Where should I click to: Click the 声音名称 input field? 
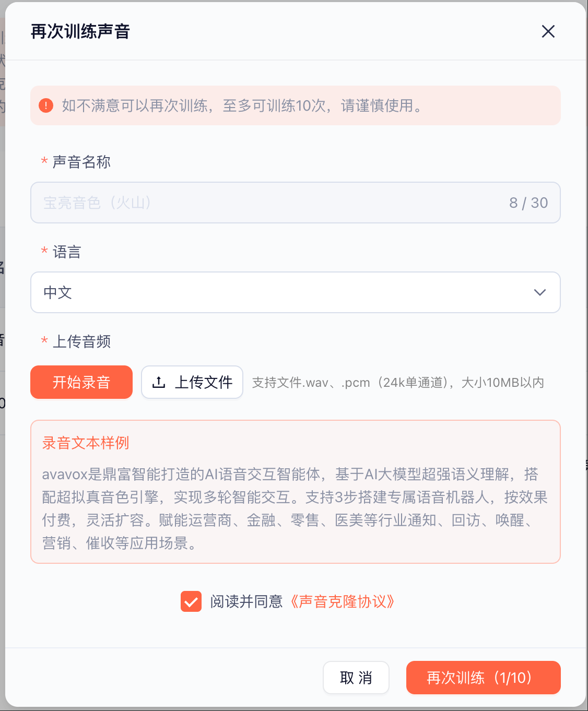tap(296, 203)
